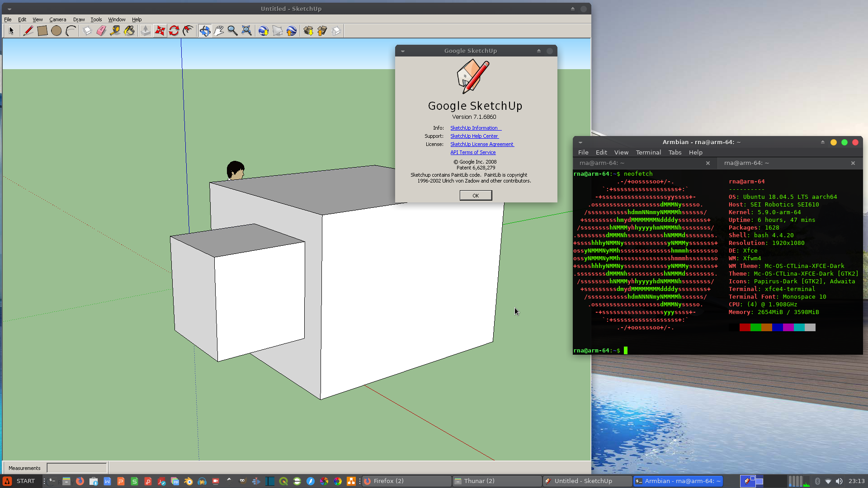Choose the Rotate tool
Viewport: 868px width, 488px height.
click(174, 31)
